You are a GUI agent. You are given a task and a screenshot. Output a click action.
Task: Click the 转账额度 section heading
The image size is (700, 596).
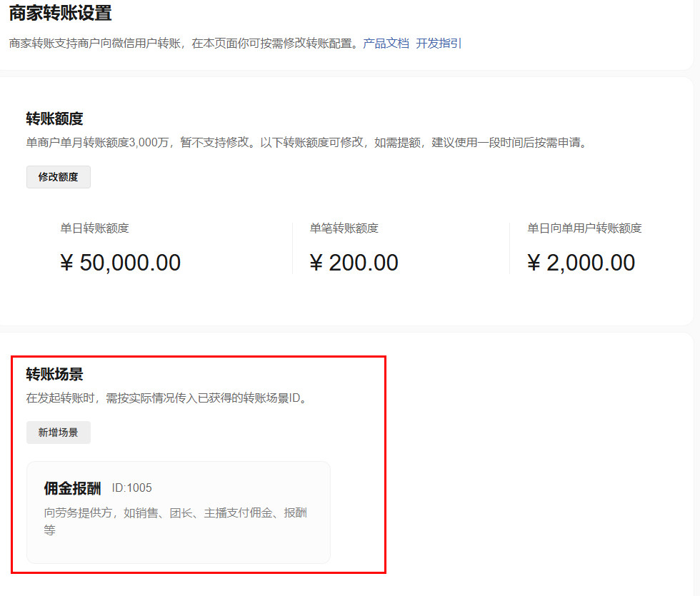(x=54, y=118)
